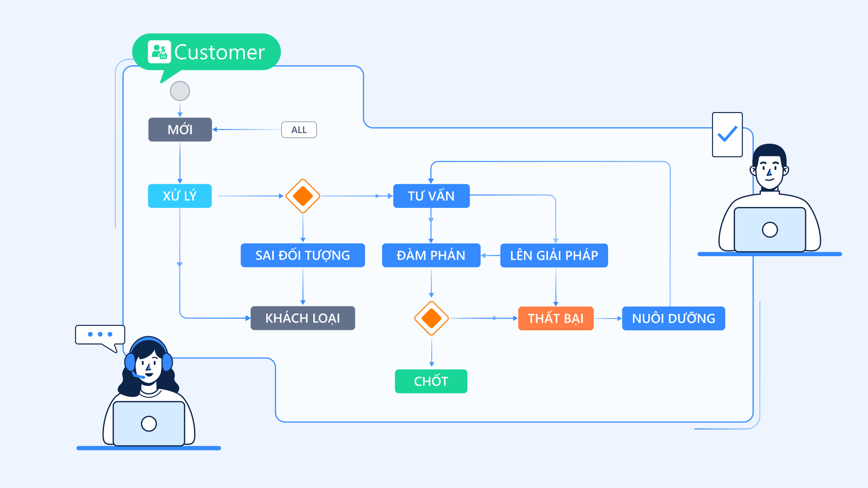868x488 pixels.
Task: Select the XỬ LÝ stage
Action: click(x=179, y=196)
